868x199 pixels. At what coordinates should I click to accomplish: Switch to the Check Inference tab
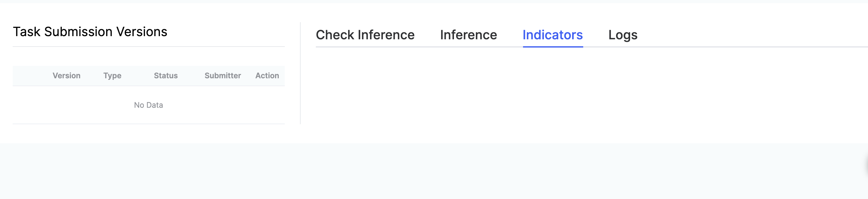tap(365, 35)
